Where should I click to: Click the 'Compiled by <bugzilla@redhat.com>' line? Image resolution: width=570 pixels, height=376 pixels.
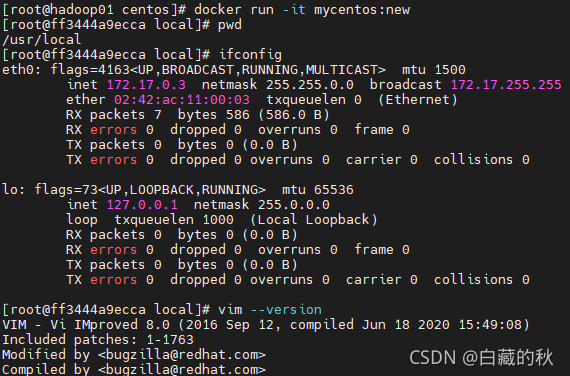tap(134, 369)
